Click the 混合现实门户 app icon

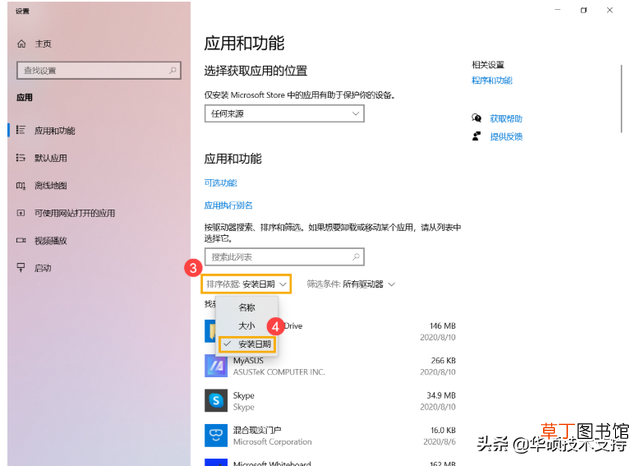[x=216, y=435]
